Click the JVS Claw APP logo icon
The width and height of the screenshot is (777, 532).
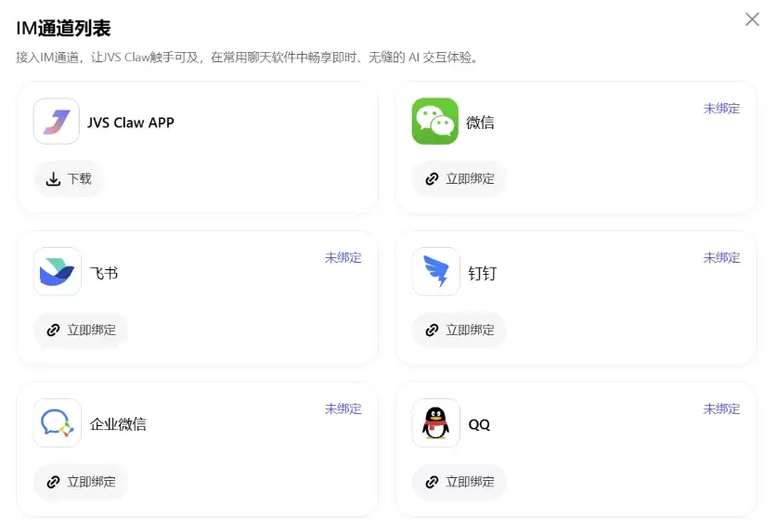[57, 122]
